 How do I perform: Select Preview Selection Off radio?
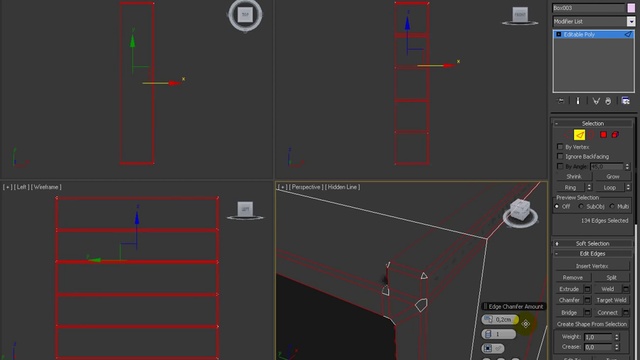pyautogui.click(x=557, y=207)
